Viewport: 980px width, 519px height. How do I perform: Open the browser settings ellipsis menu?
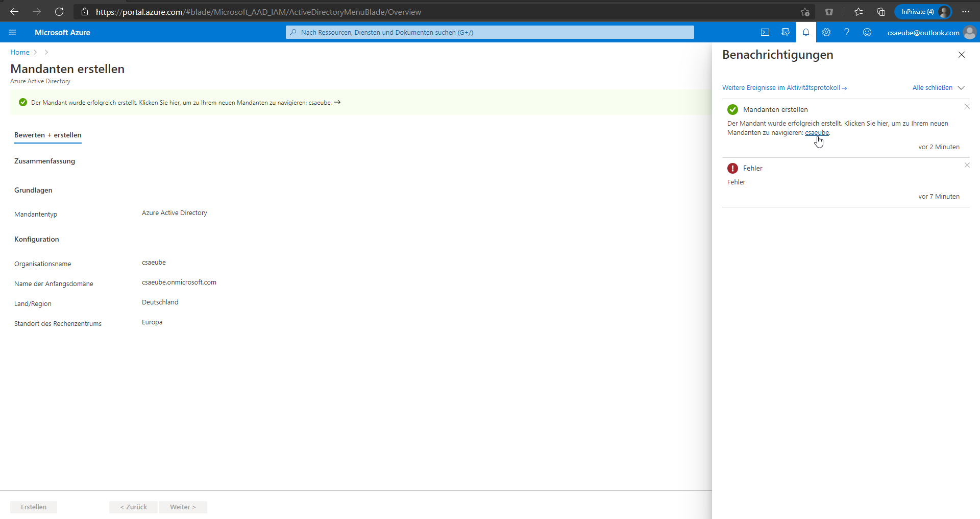(966, 12)
